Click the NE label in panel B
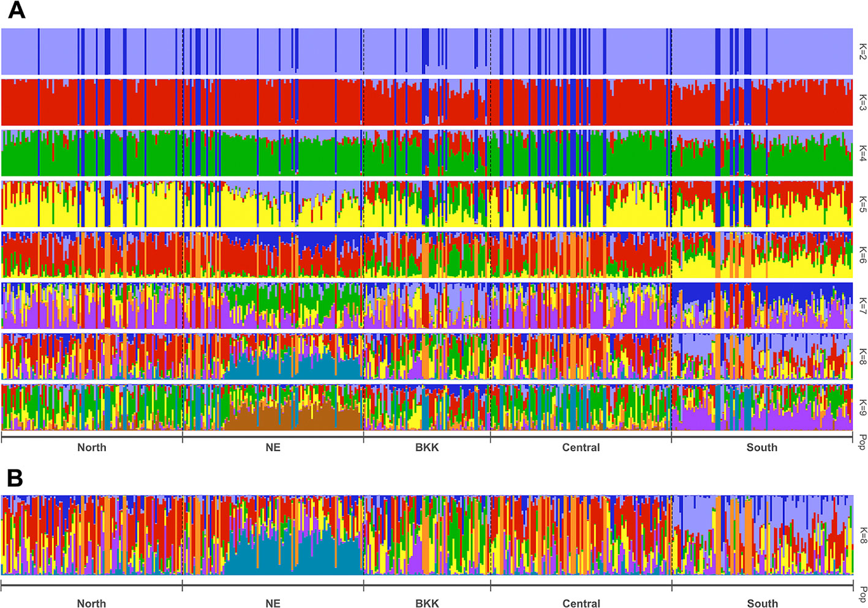Viewport: 868px width, 608px height. [x=273, y=603]
